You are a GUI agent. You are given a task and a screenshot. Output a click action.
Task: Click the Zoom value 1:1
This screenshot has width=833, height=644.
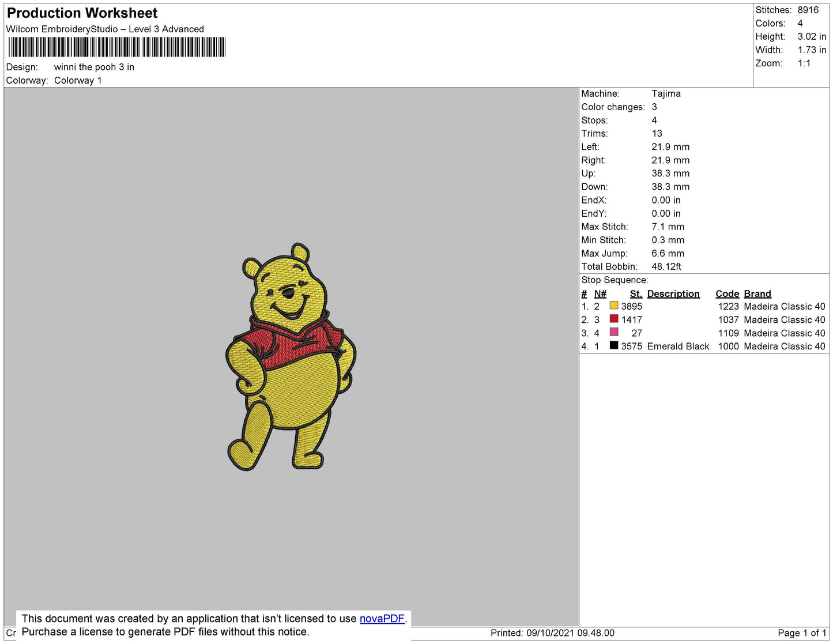pyautogui.click(x=804, y=63)
